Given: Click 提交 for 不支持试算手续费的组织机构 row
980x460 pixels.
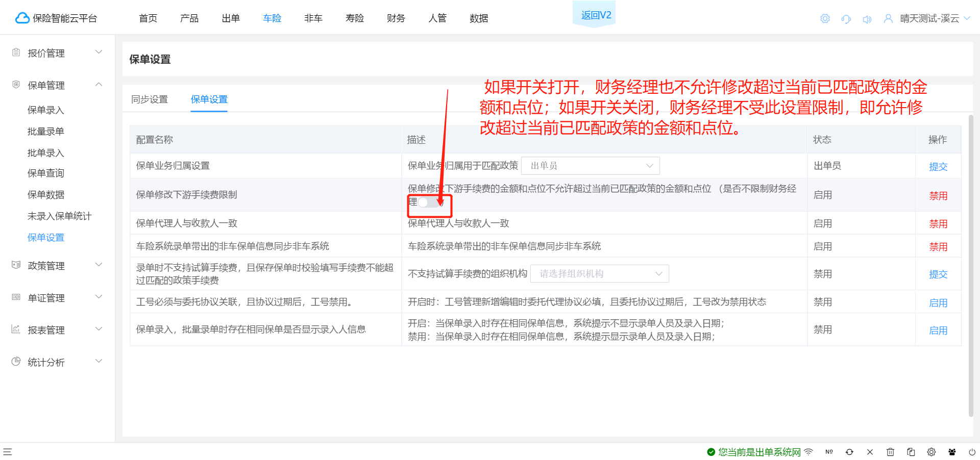Looking at the screenshot, I should click(x=938, y=274).
